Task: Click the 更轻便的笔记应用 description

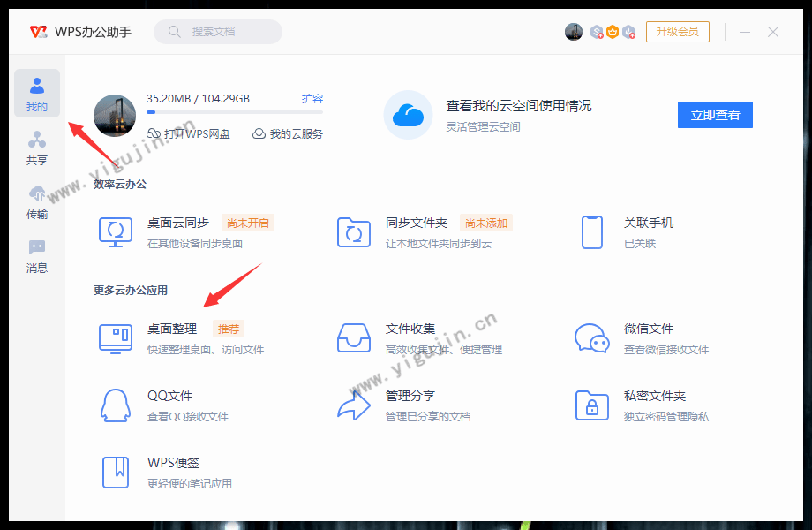Action: pyautogui.click(x=190, y=484)
